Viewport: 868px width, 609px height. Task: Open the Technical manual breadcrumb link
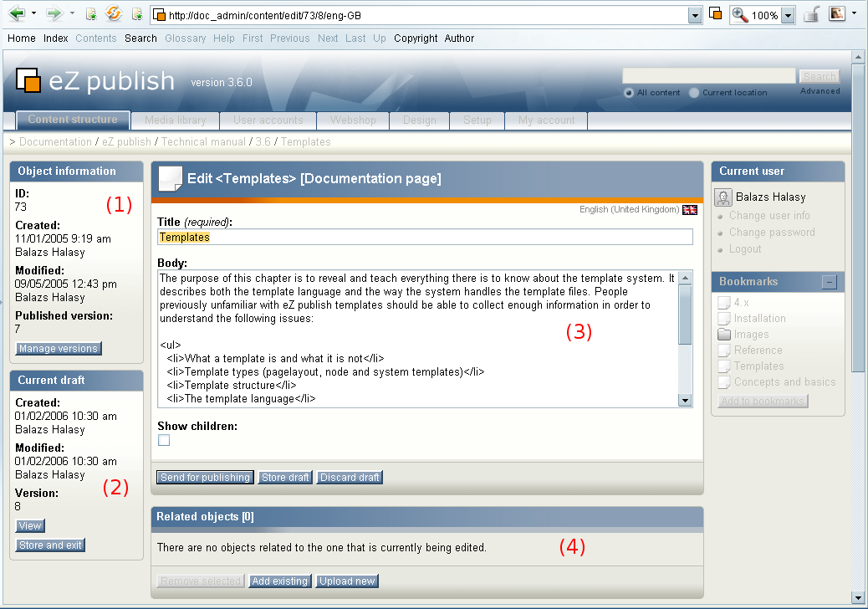(204, 141)
